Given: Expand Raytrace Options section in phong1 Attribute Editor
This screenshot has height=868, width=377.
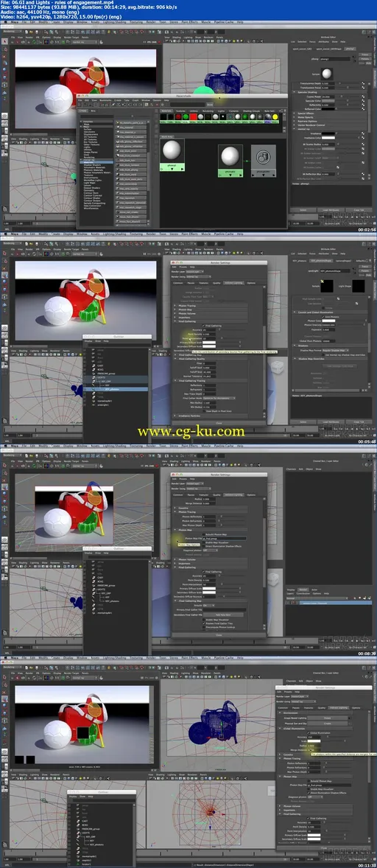Looking at the screenshot, I should click(x=295, y=122).
